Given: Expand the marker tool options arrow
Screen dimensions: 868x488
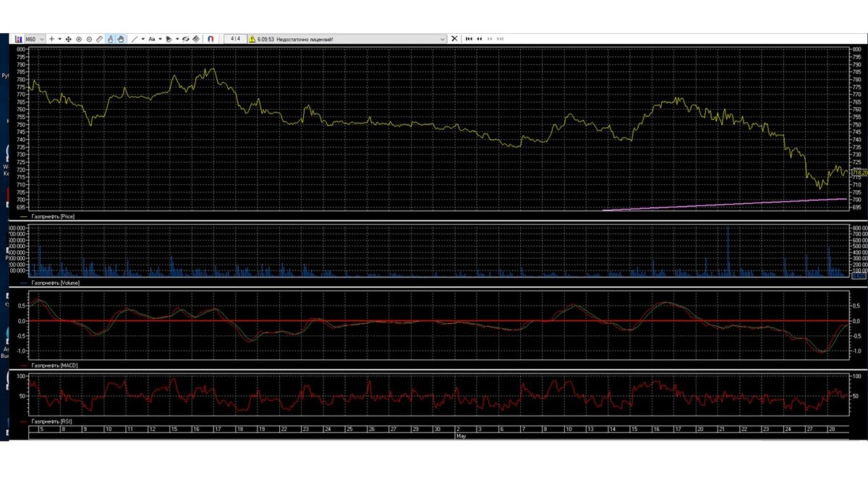Looking at the screenshot, I should pos(178,39).
